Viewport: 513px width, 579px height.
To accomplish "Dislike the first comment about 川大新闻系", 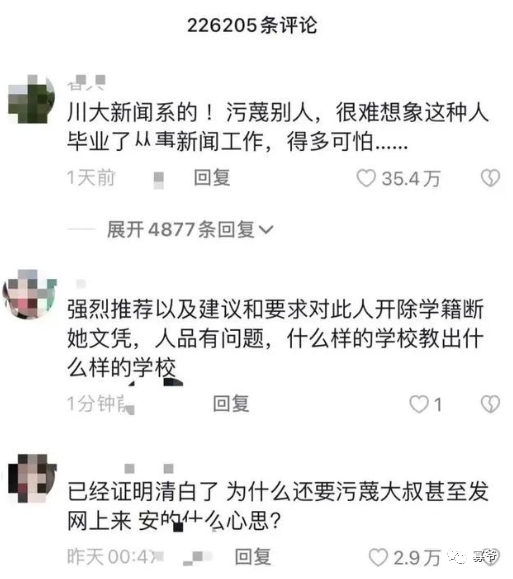I will point(490,178).
